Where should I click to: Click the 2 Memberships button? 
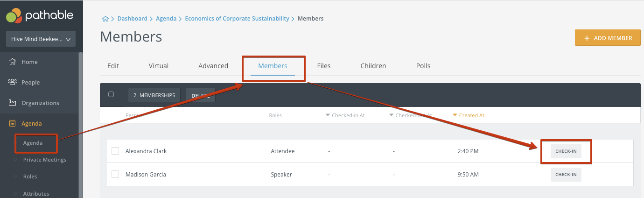[154, 95]
